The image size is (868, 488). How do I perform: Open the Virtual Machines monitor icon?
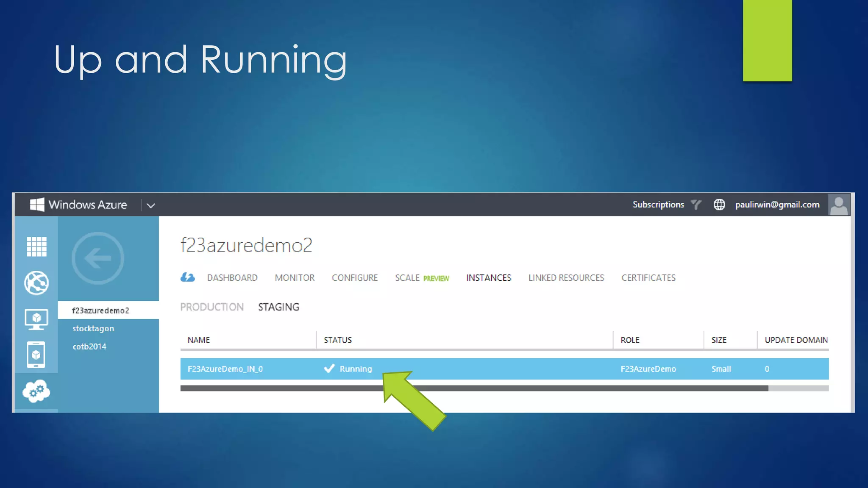point(36,319)
